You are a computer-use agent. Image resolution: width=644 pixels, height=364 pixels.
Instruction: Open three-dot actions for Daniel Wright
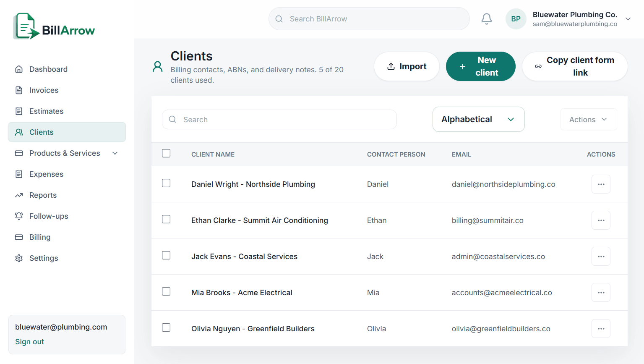click(x=601, y=184)
